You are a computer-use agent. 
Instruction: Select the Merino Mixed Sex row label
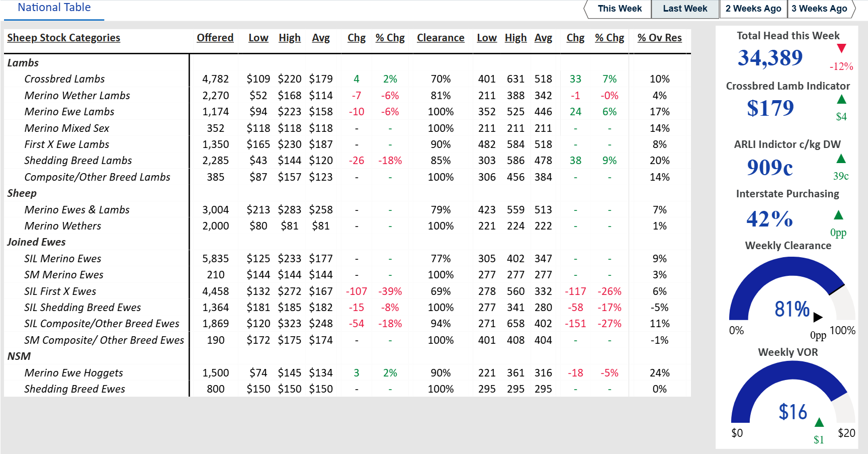point(67,128)
